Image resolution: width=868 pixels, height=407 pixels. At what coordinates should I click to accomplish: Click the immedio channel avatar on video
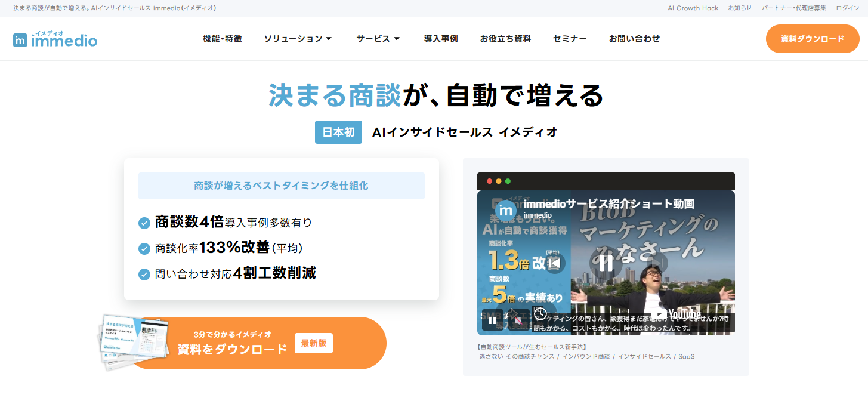[x=506, y=209]
